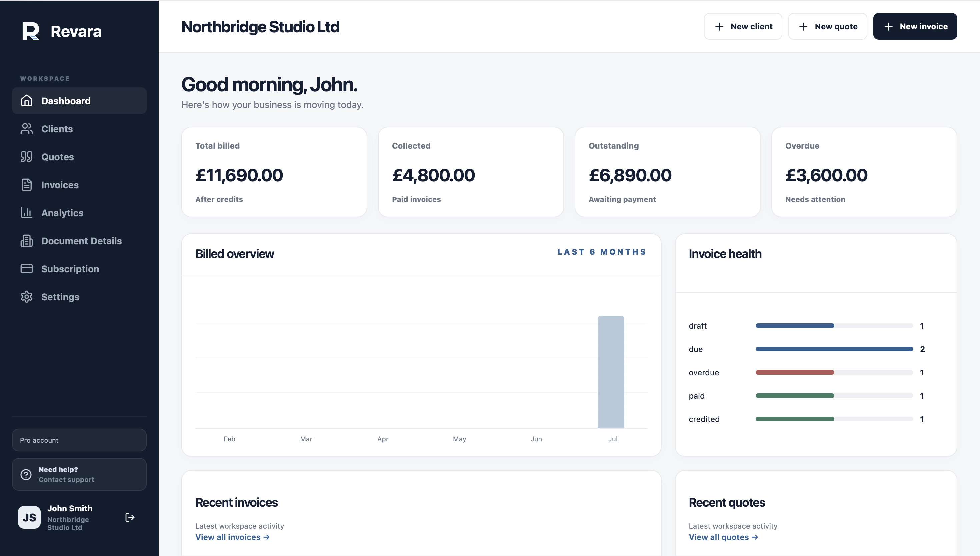Click the JS user avatar

click(29, 517)
